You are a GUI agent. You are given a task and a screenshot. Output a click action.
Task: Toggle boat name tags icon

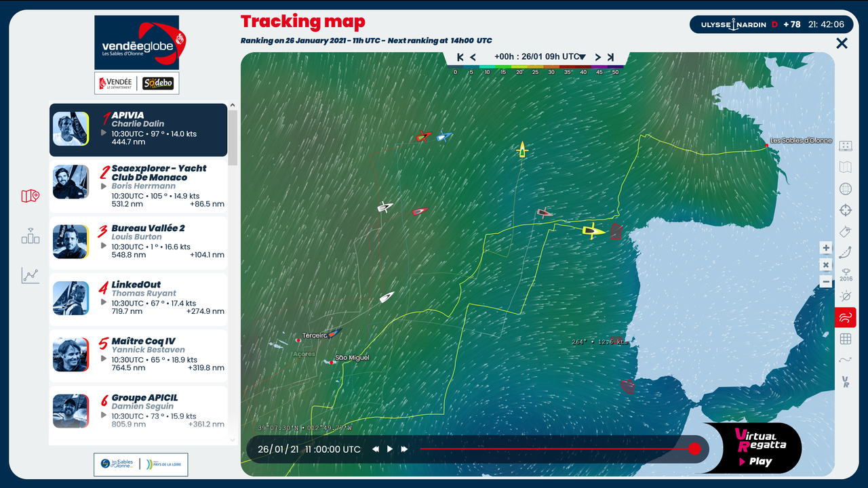[x=846, y=231]
